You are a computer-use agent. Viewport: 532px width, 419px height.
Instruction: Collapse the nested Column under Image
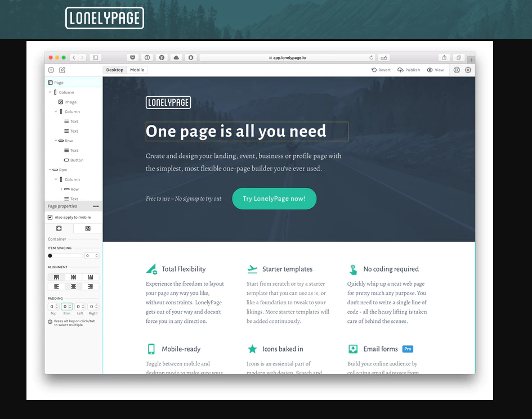point(56,111)
